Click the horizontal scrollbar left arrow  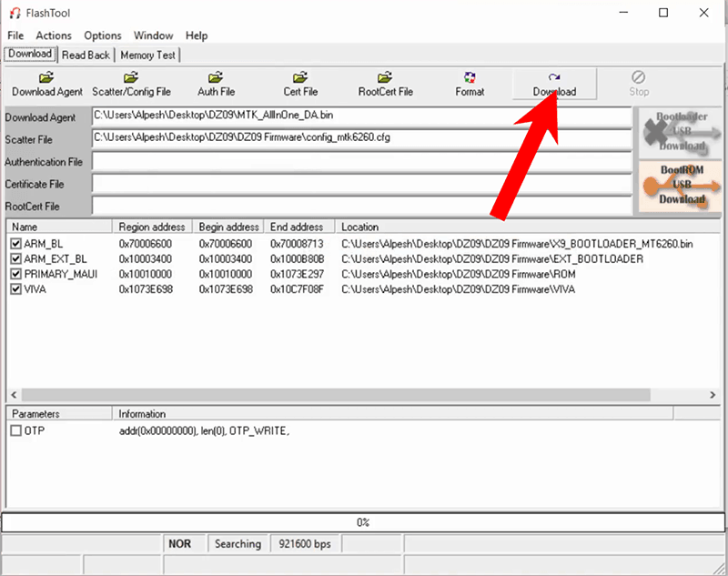point(14,395)
